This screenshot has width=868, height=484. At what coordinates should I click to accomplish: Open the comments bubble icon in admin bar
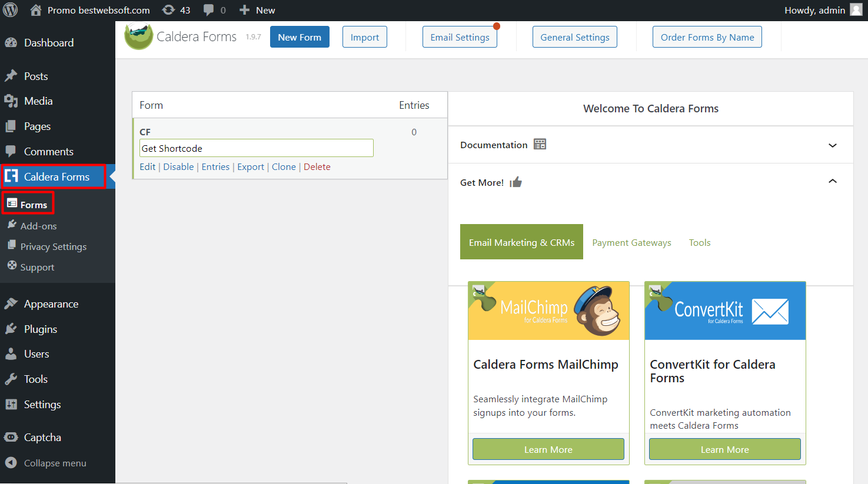[209, 10]
